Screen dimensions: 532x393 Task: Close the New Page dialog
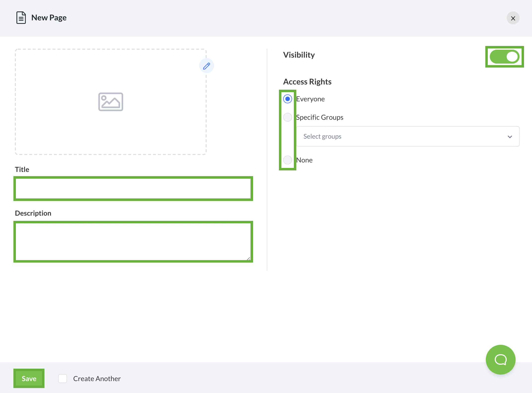[513, 18]
